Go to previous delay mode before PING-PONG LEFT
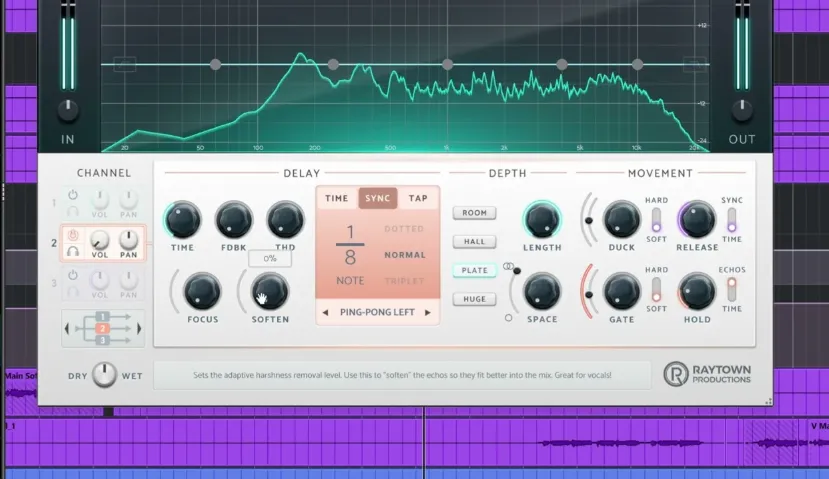This screenshot has height=479, width=829. 325,312
